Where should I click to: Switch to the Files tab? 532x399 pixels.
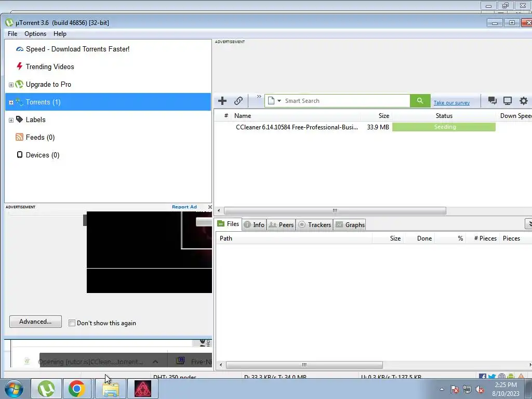229,224
